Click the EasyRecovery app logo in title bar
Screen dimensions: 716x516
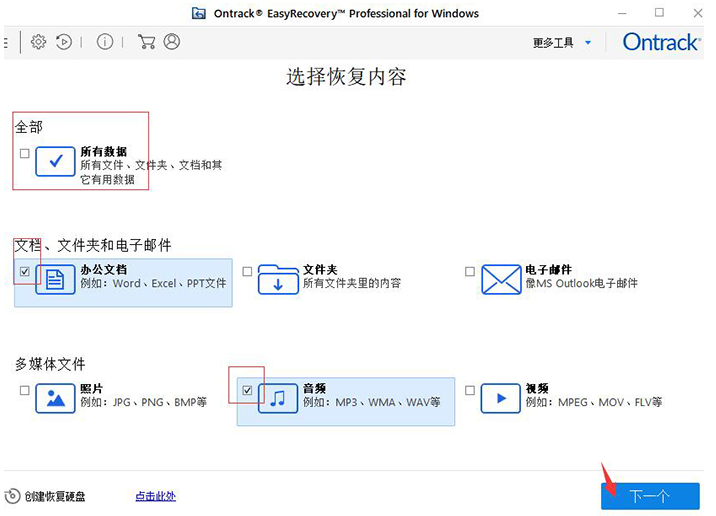point(199,13)
